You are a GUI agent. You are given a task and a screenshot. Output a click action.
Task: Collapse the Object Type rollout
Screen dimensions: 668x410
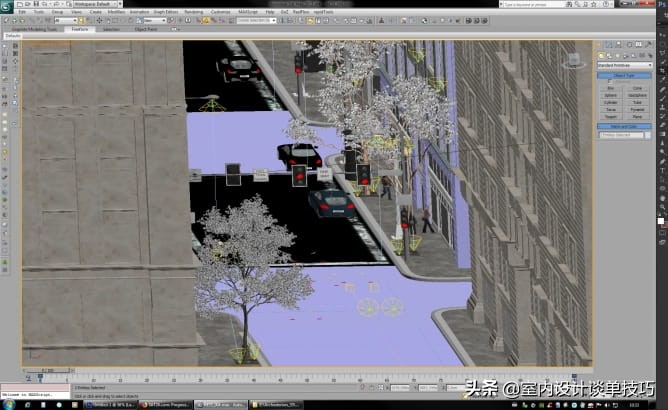point(624,75)
